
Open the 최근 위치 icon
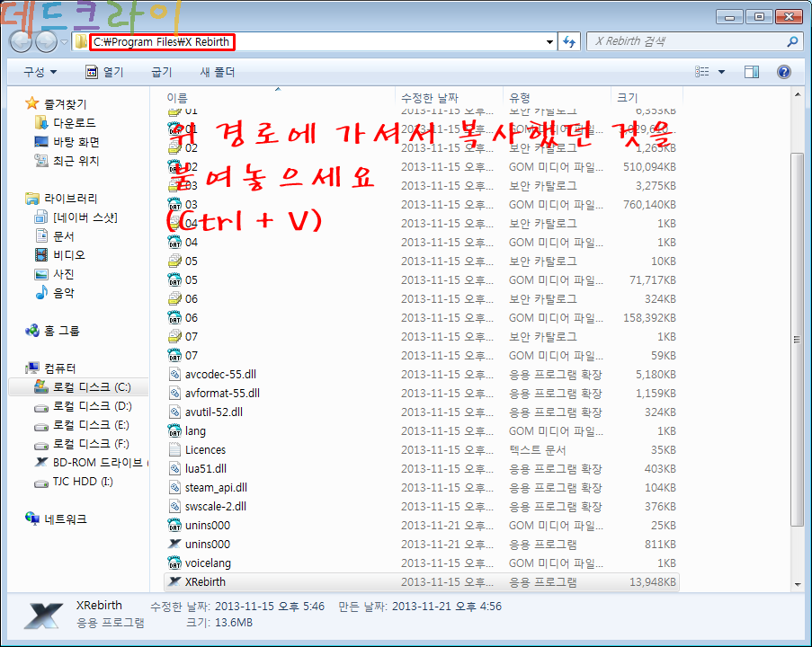click(40, 161)
